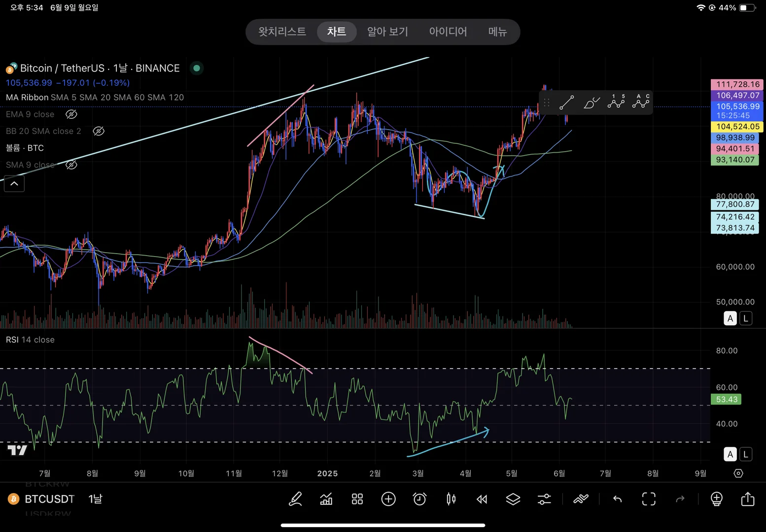Toggle visibility of BB 20 SMA indicator
Image resolution: width=766 pixels, height=532 pixels.
pyautogui.click(x=99, y=131)
